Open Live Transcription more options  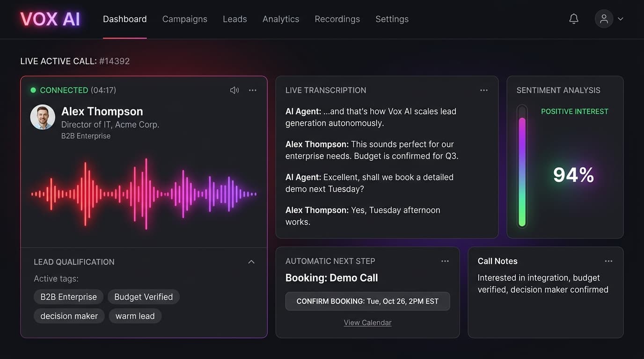click(x=484, y=90)
